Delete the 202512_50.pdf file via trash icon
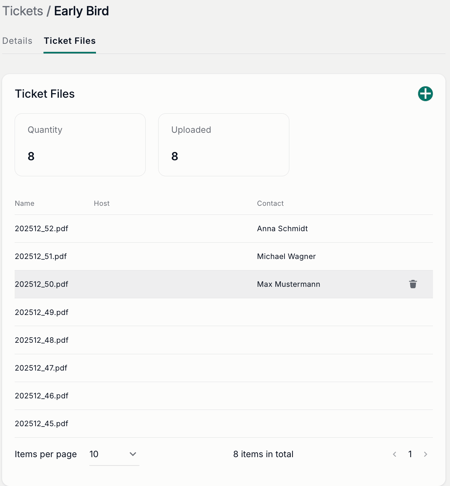450x486 pixels. (x=413, y=284)
